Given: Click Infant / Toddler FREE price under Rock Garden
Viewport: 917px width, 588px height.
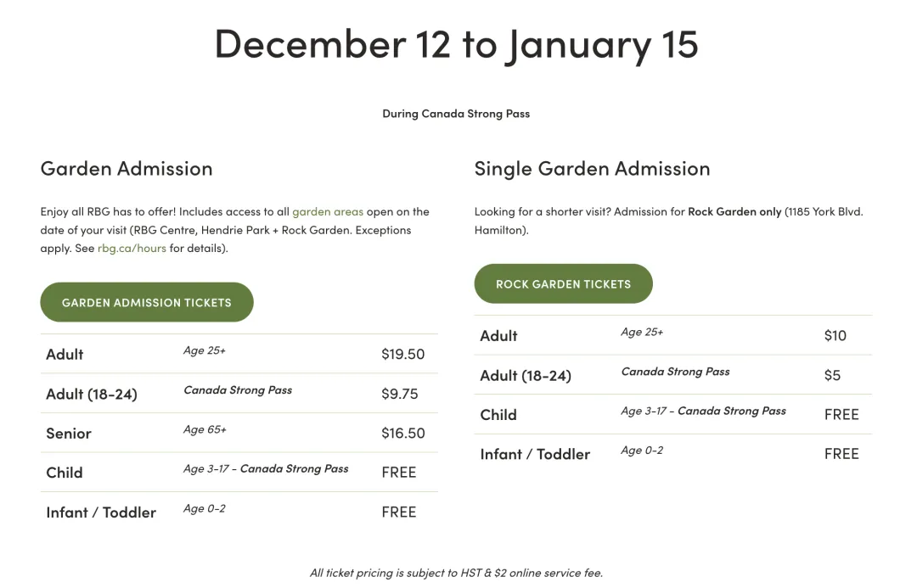Looking at the screenshot, I should [x=841, y=454].
